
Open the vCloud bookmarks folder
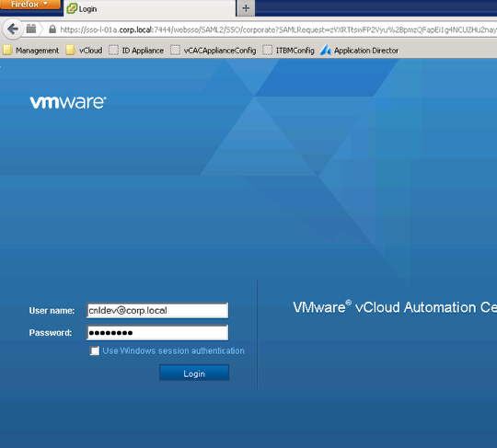click(x=85, y=51)
